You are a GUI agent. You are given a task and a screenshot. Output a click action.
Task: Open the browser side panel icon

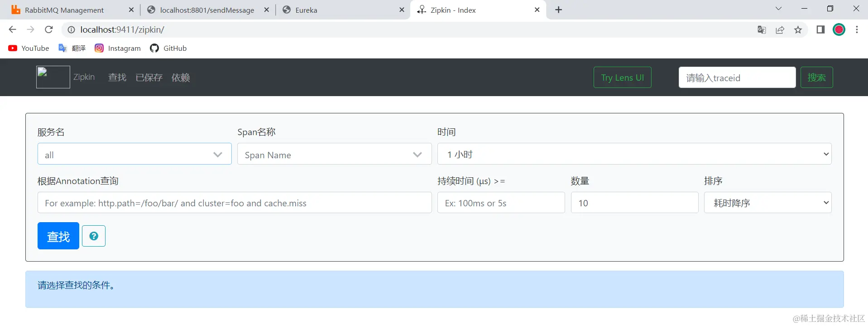[x=820, y=29]
